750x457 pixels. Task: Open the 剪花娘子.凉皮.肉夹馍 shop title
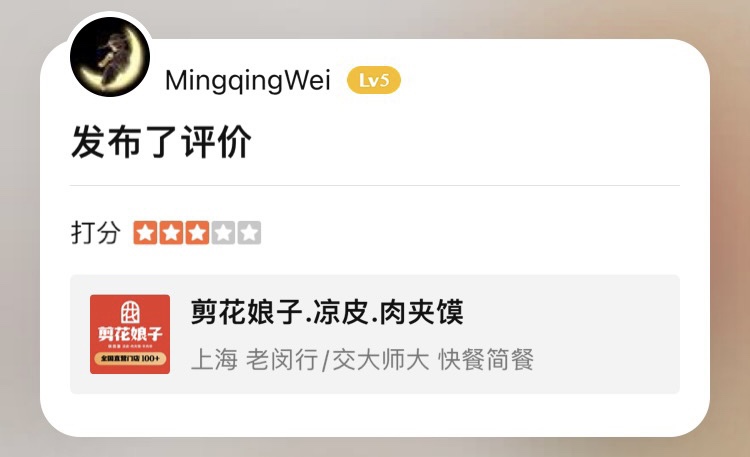tap(327, 312)
